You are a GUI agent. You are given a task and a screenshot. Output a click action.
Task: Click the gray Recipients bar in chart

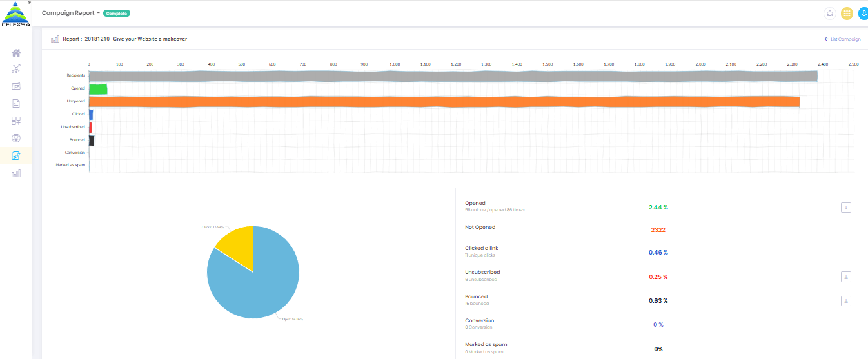tap(451, 76)
